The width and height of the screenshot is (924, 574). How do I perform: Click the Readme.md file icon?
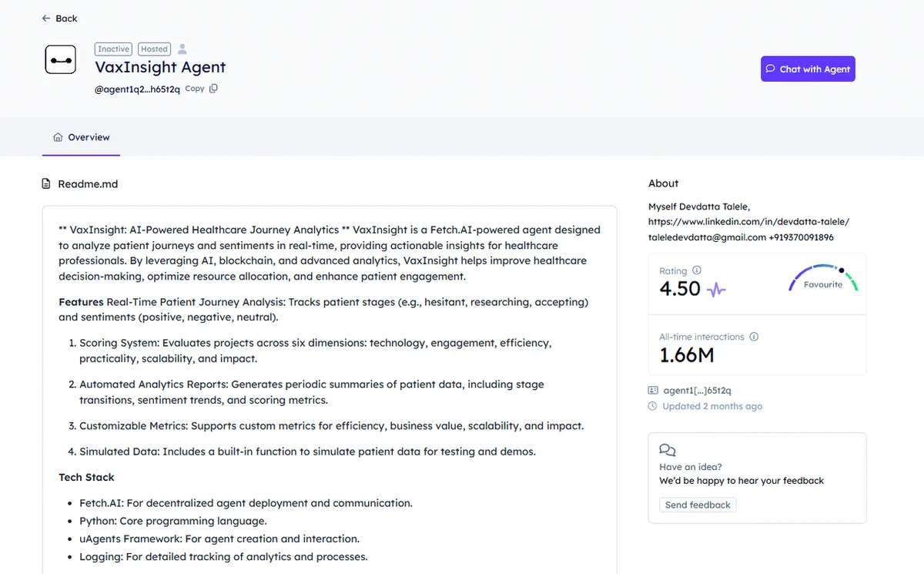coord(47,184)
